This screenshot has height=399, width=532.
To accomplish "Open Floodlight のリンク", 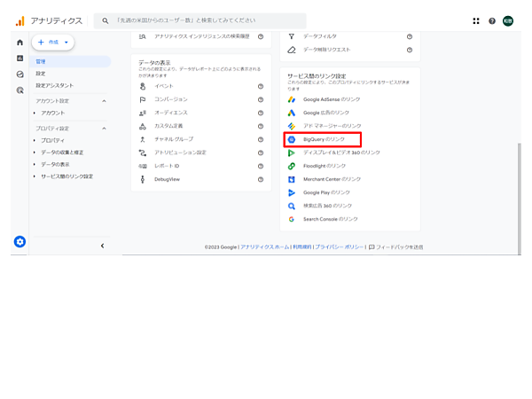I will click(x=325, y=166).
